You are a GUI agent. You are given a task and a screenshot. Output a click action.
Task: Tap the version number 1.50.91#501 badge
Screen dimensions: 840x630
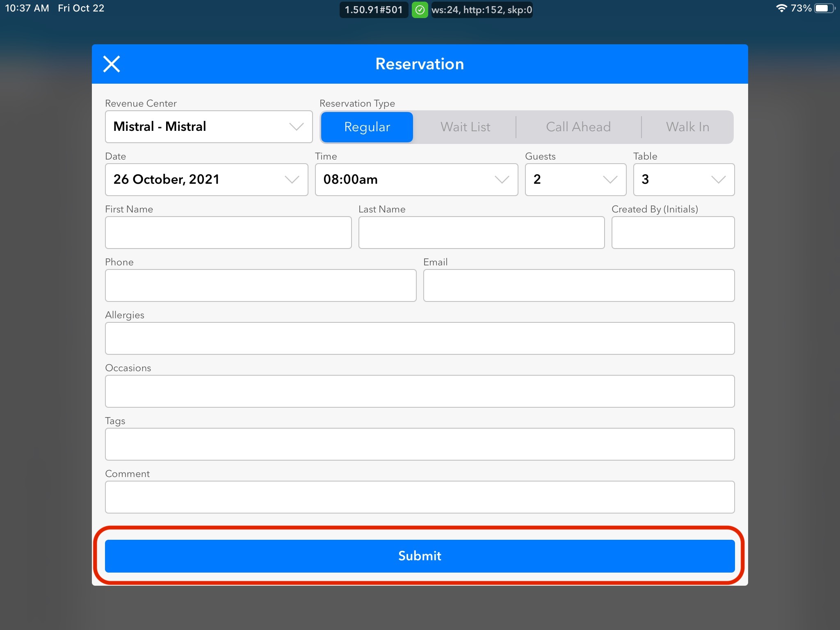[x=373, y=10]
